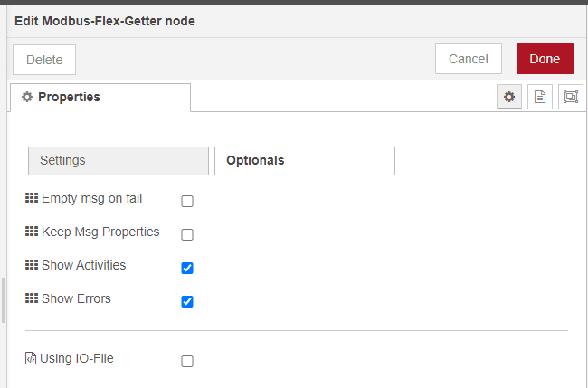This screenshot has width=588, height=388.
Task: Click file code icon beside Using IO-File
Action: pos(31,358)
